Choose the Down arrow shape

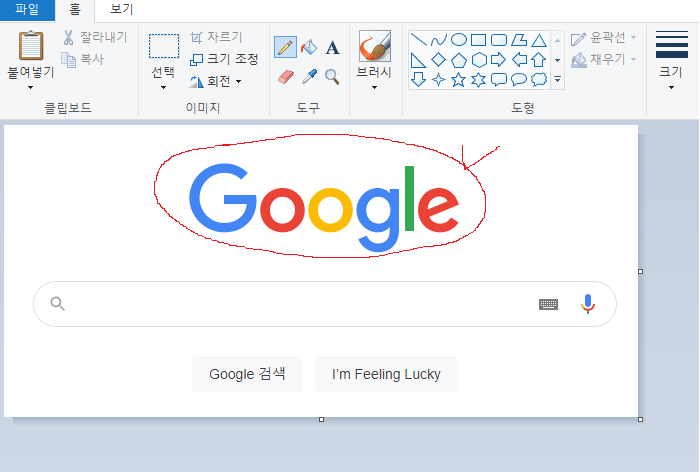coord(418,79)
